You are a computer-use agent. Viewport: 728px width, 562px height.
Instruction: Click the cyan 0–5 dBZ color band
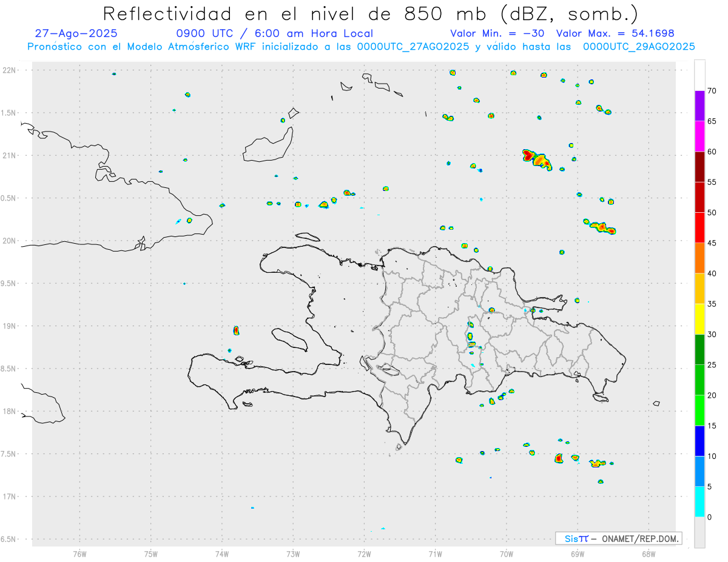[699, 502]
